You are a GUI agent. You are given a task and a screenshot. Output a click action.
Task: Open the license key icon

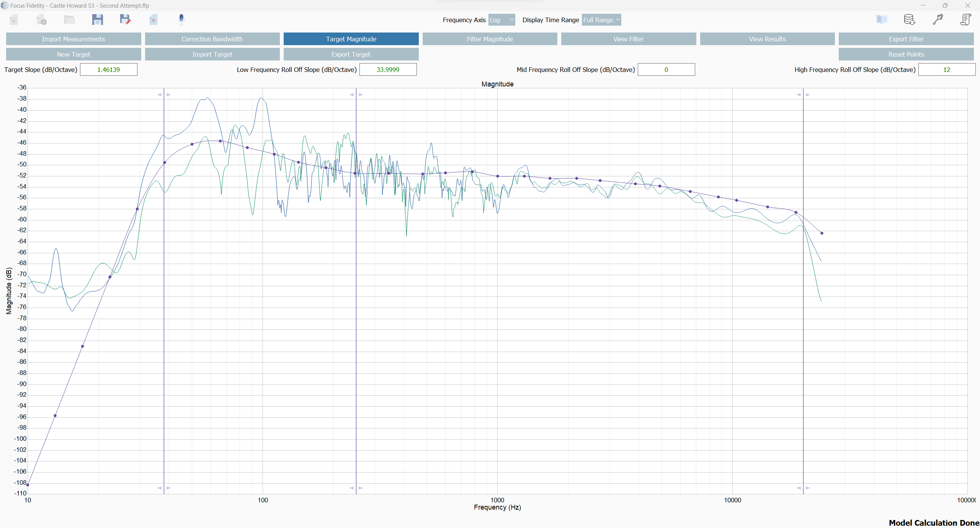(x=938, y=20)
